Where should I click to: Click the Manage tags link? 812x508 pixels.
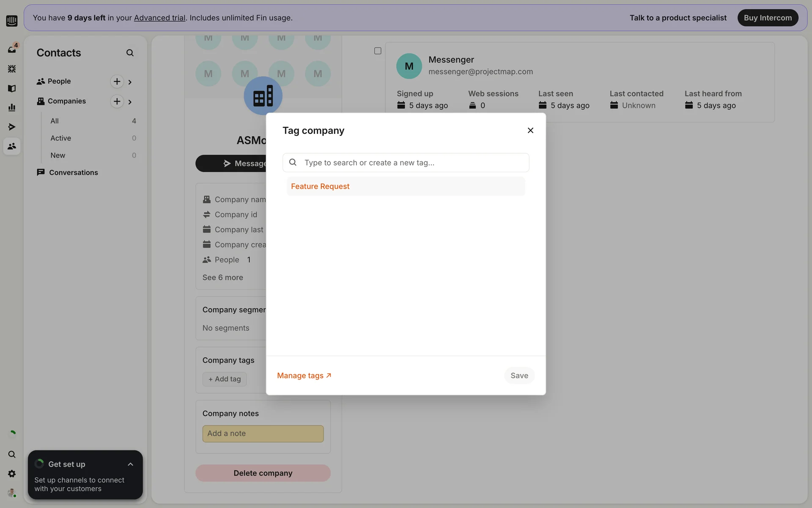point(304,375)
